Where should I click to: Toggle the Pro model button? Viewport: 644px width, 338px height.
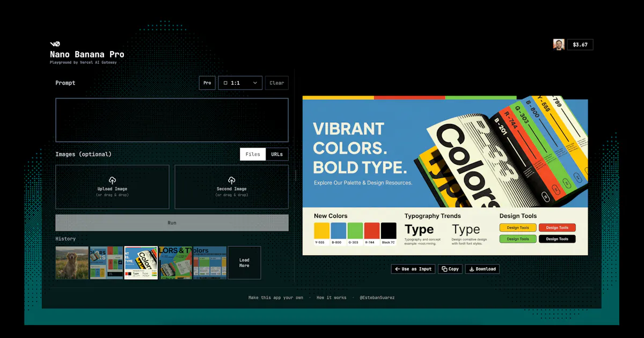pyautogui.click(x=207, y=83)
